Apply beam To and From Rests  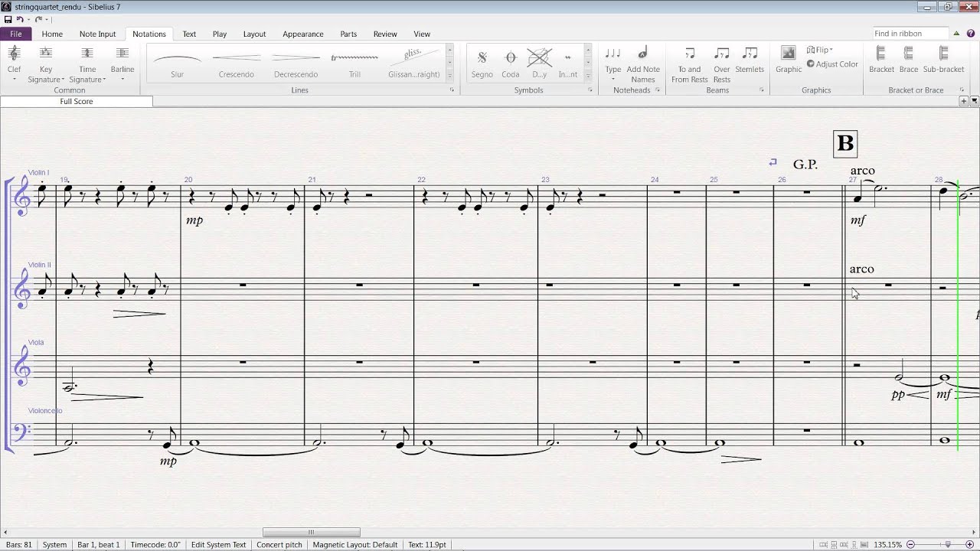click(690, 64)
